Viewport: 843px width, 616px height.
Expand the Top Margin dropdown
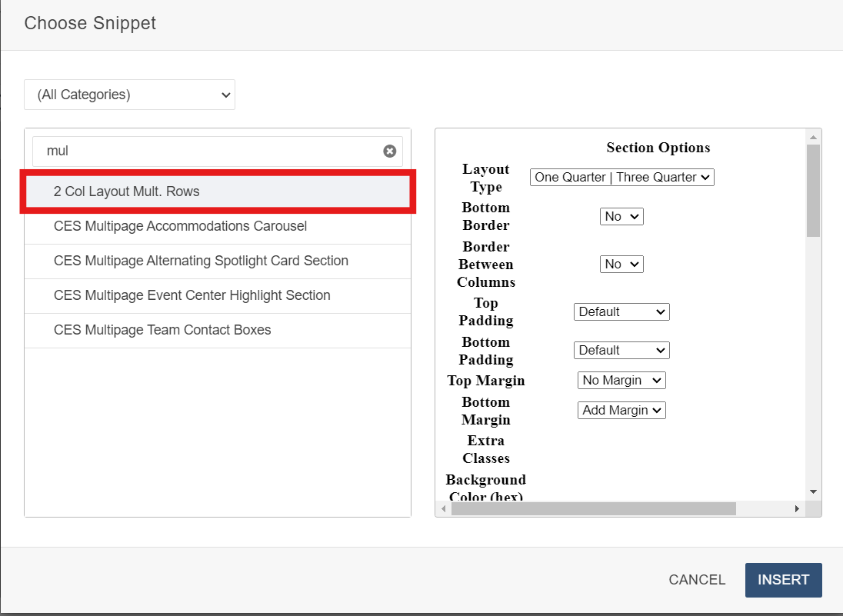click(x=621, y=380)
